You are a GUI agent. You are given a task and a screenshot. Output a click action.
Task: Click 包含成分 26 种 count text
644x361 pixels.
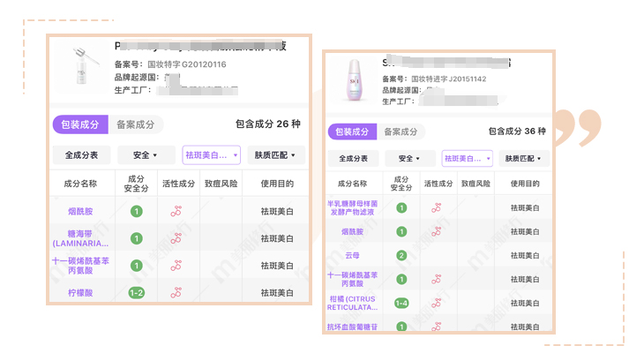pyautogui.click(x=268, y=124)
